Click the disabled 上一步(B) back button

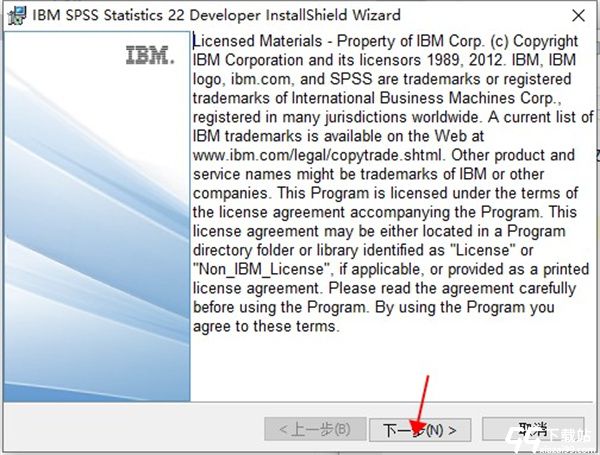coord(315,429)
